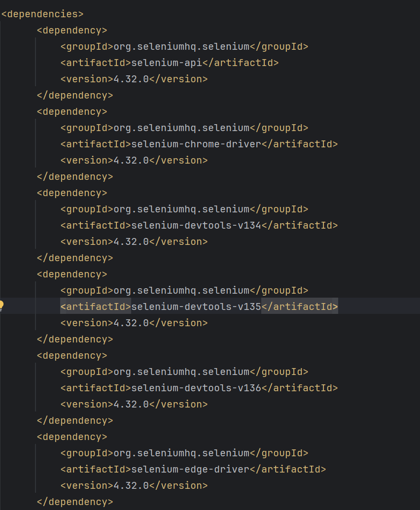The image size is (420, 510).
Task: Click groupId value above selenium-devtools-v134 artifact
Action: pyautogui.click(x=181, y=209)
